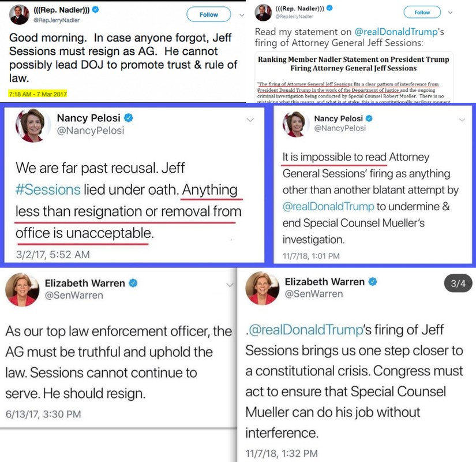Follow Rep. Nadler from the statement tweet
Image resolution: width=476 pixels, height=462 pixels.
coord(422,12)
